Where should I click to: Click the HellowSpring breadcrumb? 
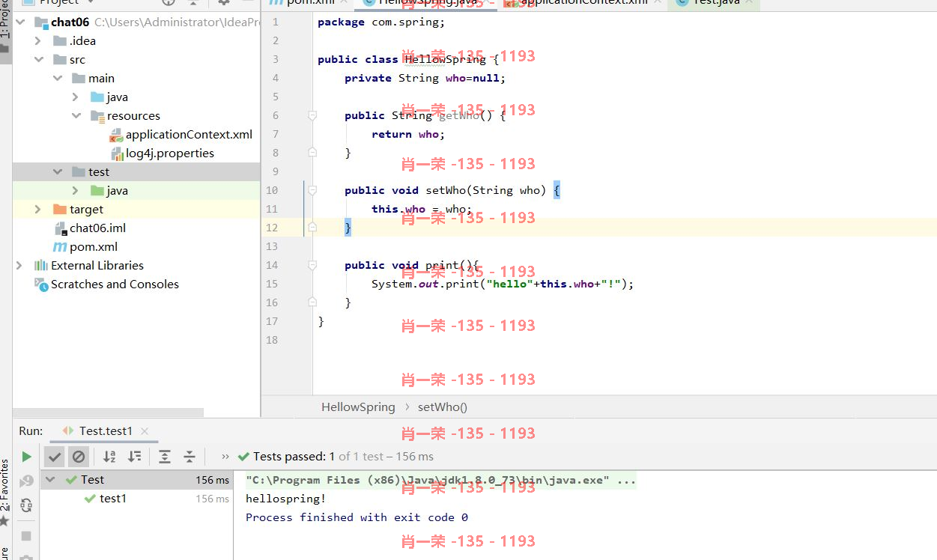click(x=358, y=407)
